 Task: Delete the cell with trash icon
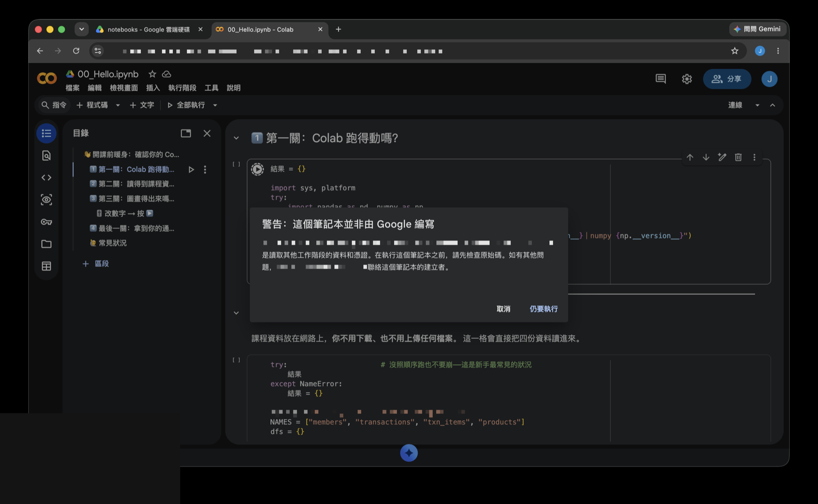738,157
